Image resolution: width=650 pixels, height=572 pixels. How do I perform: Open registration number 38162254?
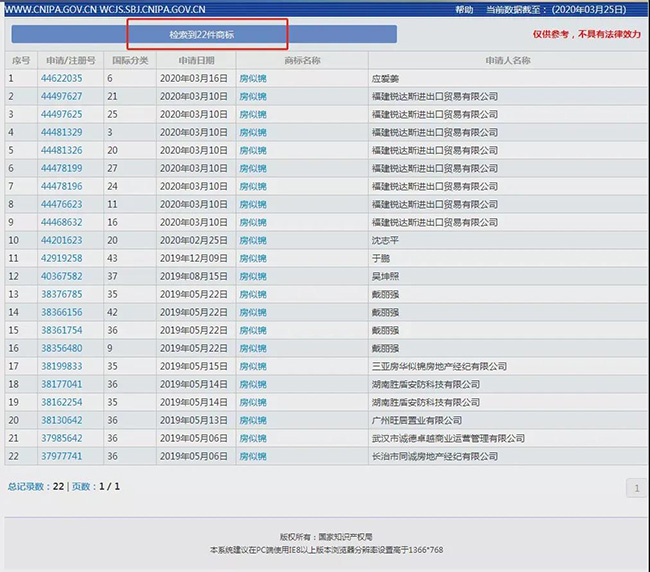coord(61,402)
